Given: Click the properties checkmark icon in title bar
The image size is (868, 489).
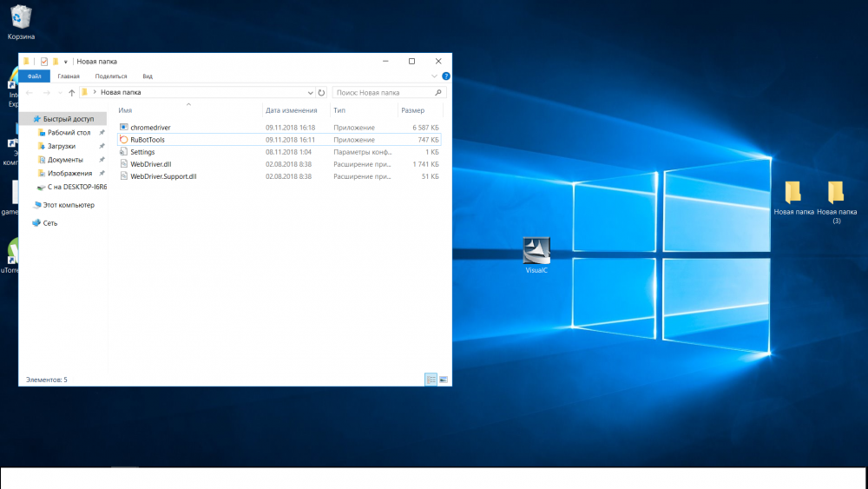Looking at the screenshot, I should (44, 62).
